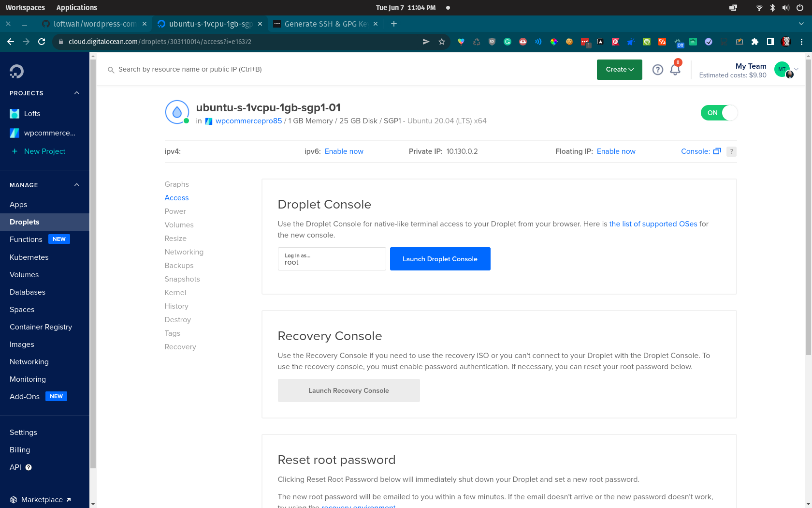
Task: Click the Bluetooth tray icon
Action: tap(772, 8)
